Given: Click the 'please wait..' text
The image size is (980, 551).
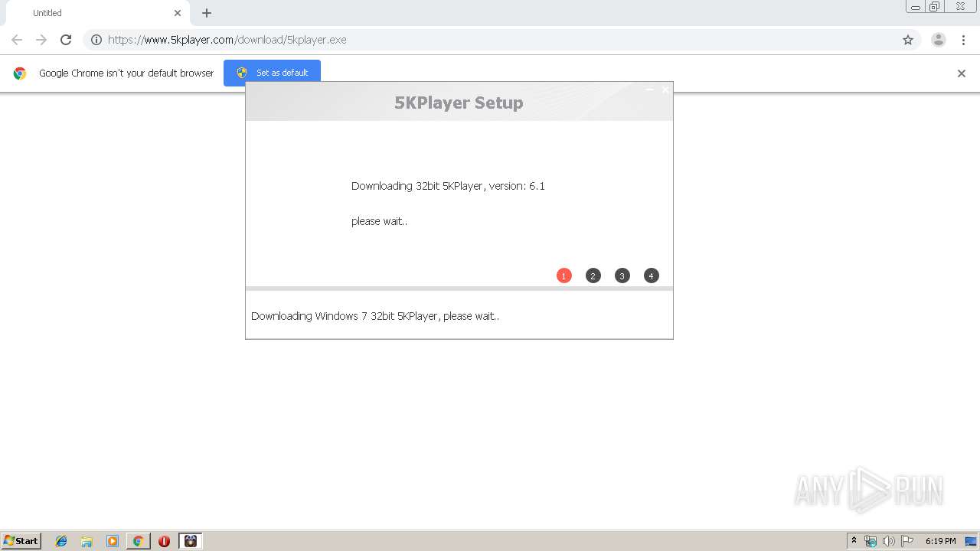Looking at the screenshot, I should coord(379,221).
